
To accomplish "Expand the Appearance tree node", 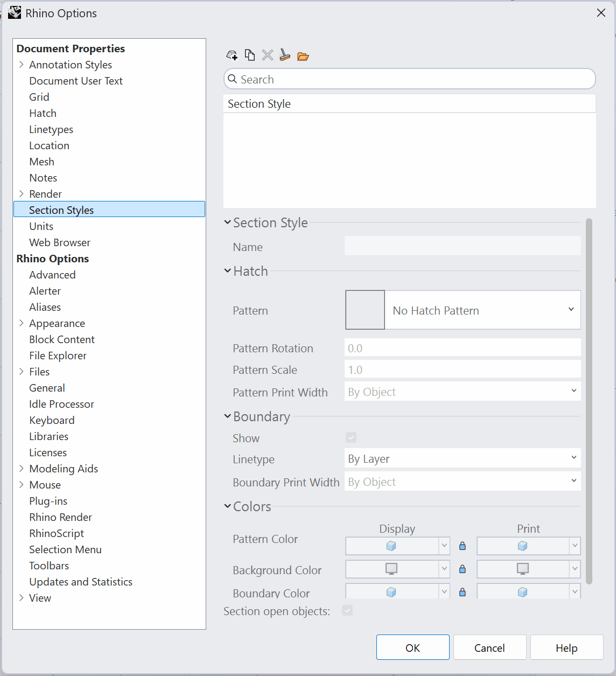I will click(x=22, y=323).
